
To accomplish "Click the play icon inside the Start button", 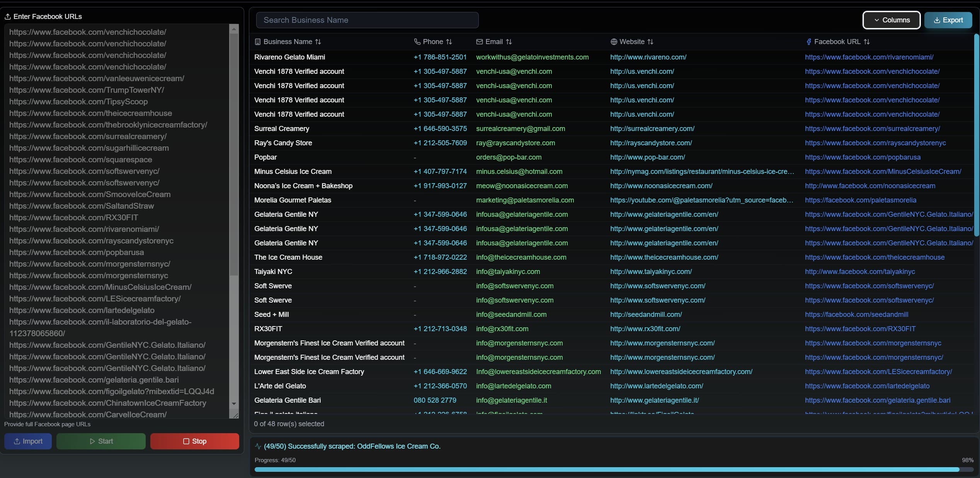I will pyautogui.click(x=92, y=441).
